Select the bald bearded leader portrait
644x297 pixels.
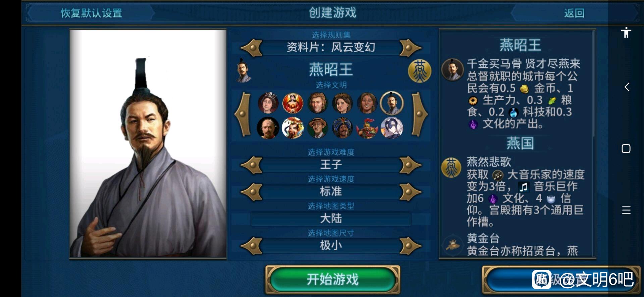(268, 128)
